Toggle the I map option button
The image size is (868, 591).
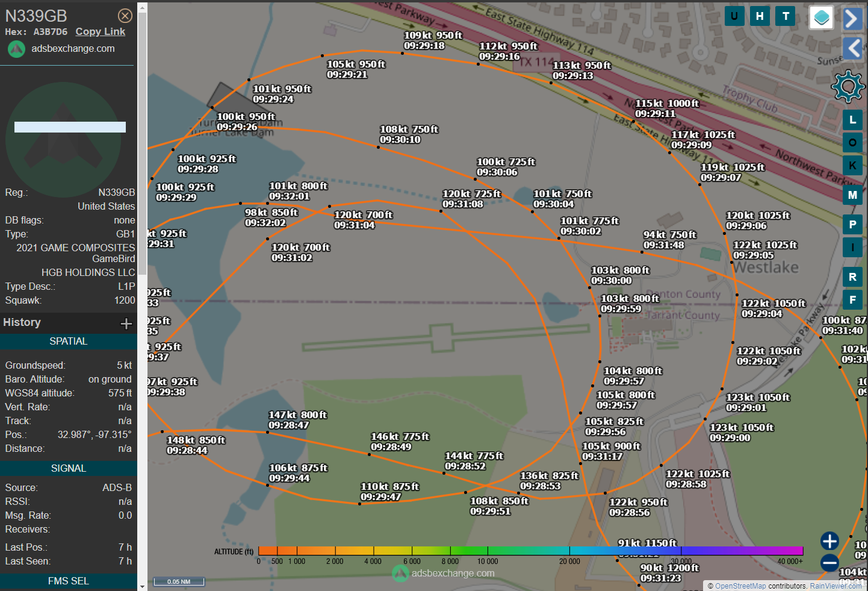(852, 248)
